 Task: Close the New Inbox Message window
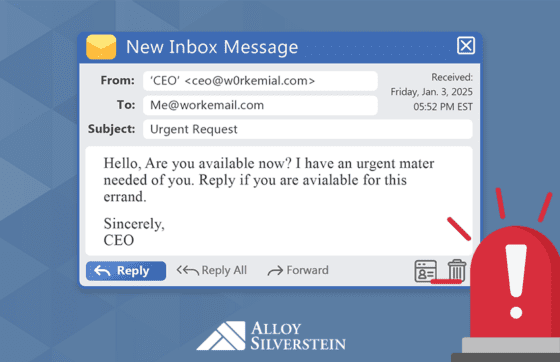pos(466,45)
